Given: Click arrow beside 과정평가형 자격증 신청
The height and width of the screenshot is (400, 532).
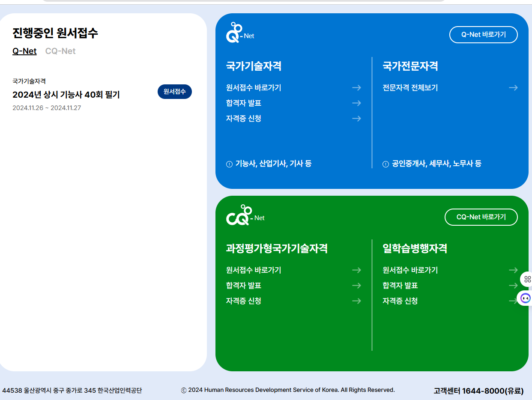Looking at the screenshot, I should [x=356, y=301].
